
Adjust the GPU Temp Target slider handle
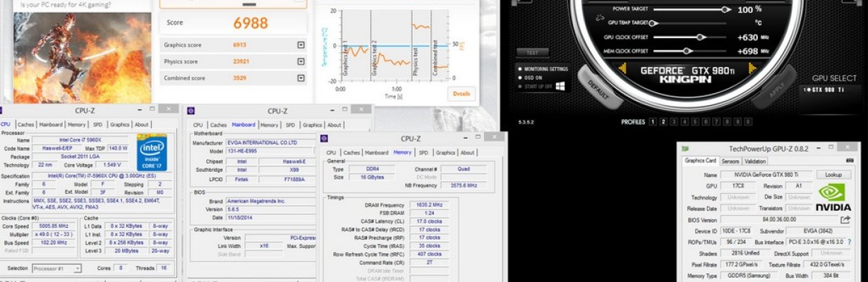[x=653, y=23]
